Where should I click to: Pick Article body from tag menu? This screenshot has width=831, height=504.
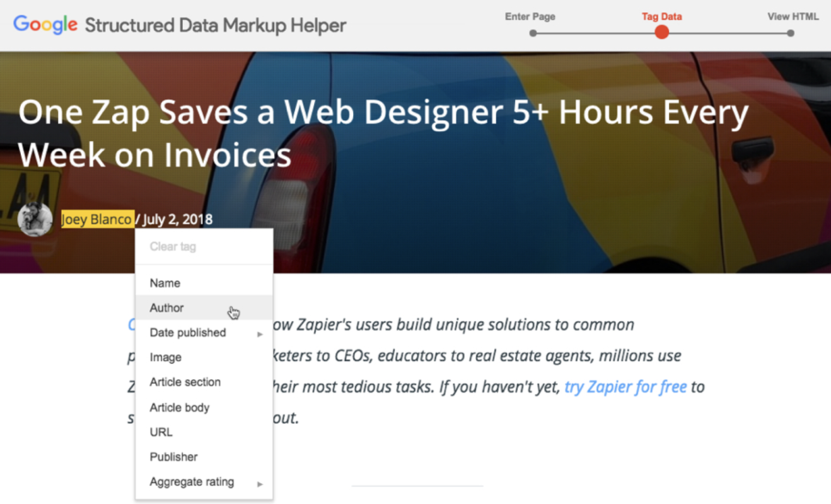click(179, 408)
